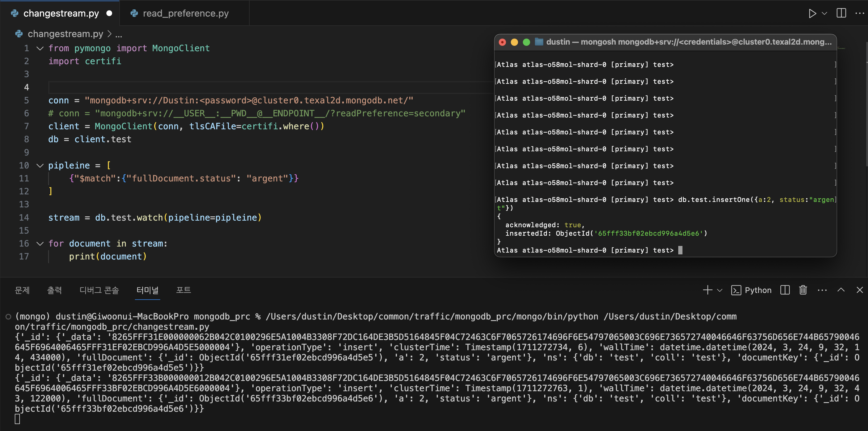Open the terminal launch profile dropdown
The height and width of the screenshot is (431, 868).
pyautogui.click(x=720, y=290)
